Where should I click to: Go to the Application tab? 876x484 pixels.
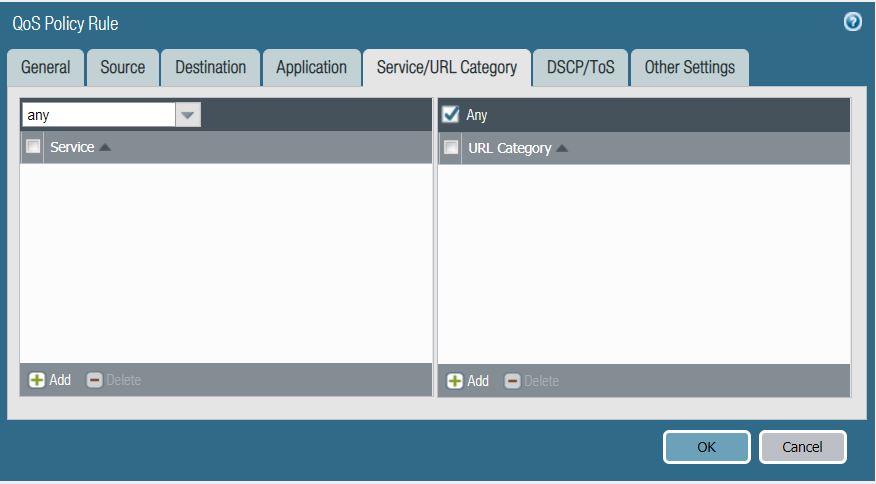click(312, 68)
